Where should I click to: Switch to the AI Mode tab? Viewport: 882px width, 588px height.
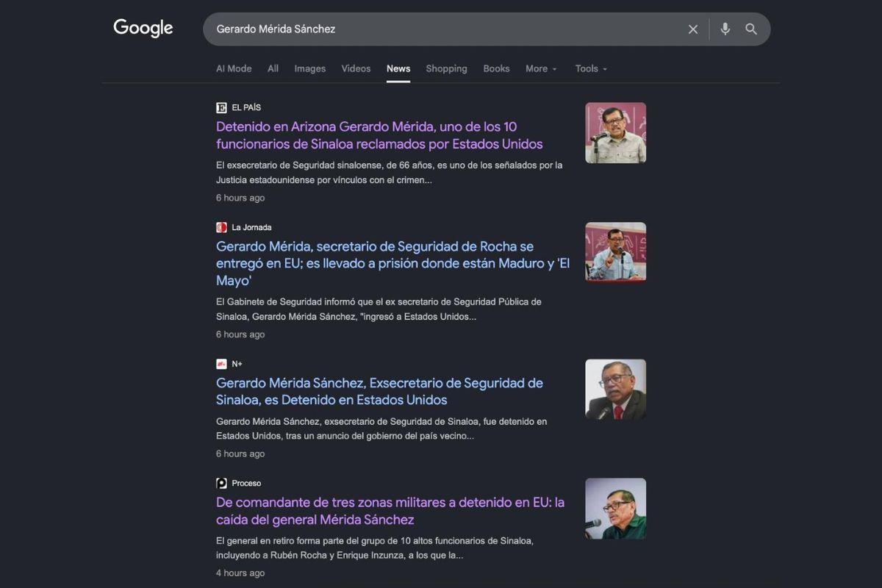click(x=234, y=68)
